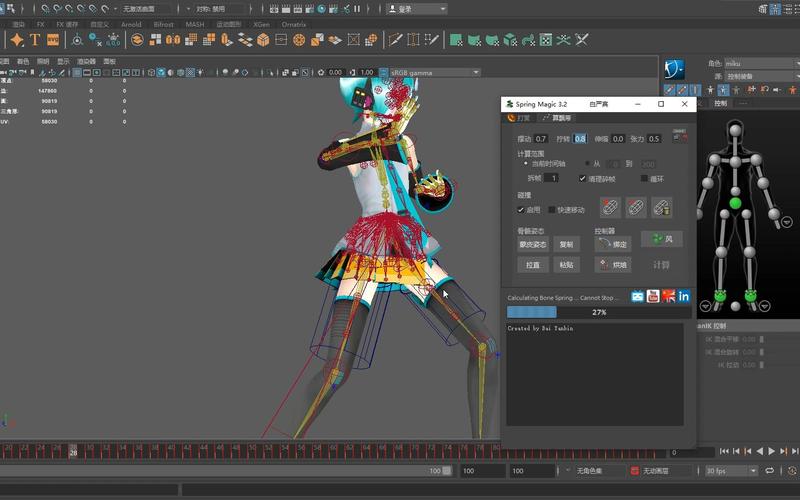Click the LinkedIn icon in Spring Magic
This screenshot has width=800, height=500.
pos(684,296)
